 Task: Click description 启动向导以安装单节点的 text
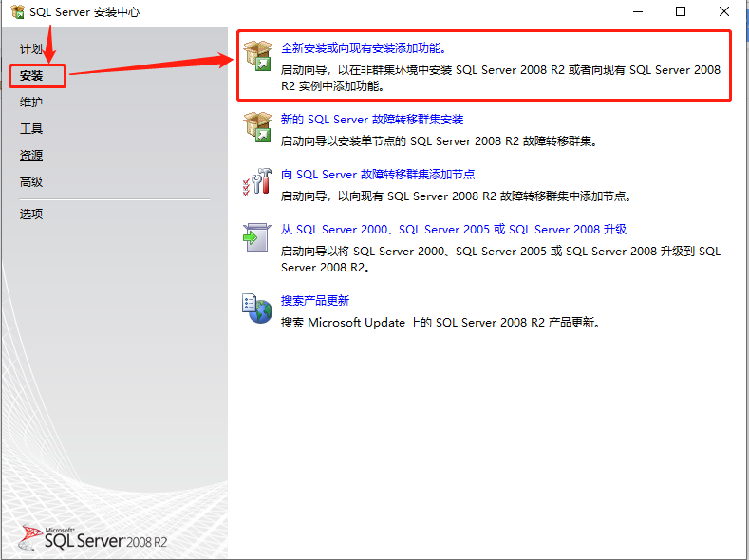(440, 141)
